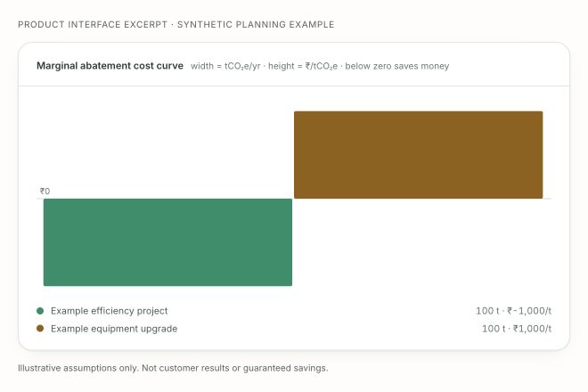
Task: Select the green legend dot
Action: coord(40,311)
